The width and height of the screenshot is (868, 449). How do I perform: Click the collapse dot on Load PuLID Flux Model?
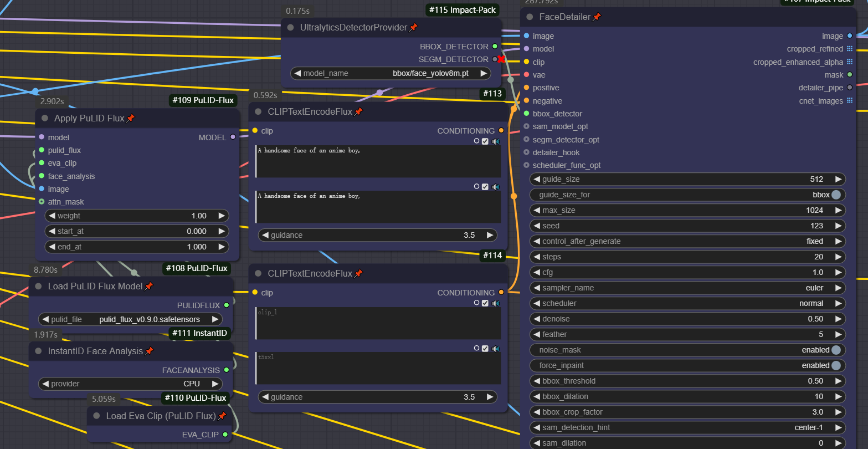coord(38,286)
